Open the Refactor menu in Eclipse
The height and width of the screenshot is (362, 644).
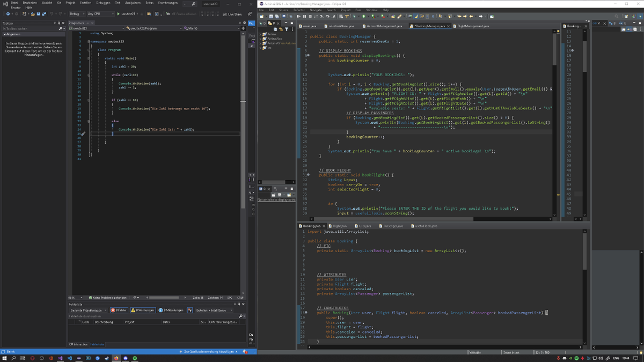point(299,10)
